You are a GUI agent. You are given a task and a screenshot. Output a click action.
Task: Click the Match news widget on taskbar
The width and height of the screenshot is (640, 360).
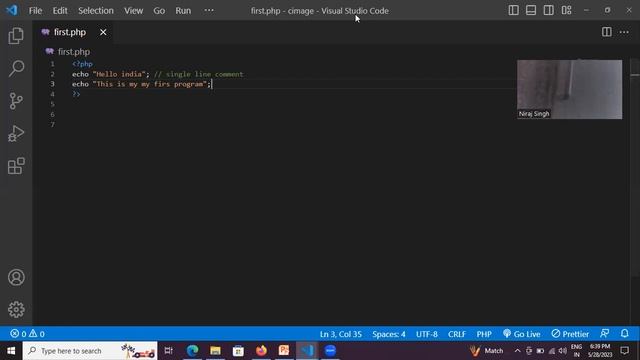pos(487,351)
